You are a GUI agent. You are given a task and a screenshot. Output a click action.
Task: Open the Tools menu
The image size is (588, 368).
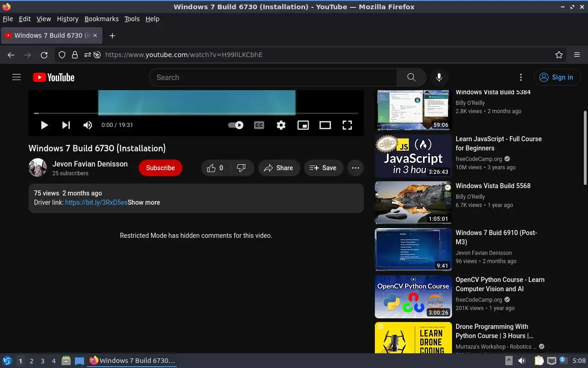(x=132, y=19)
